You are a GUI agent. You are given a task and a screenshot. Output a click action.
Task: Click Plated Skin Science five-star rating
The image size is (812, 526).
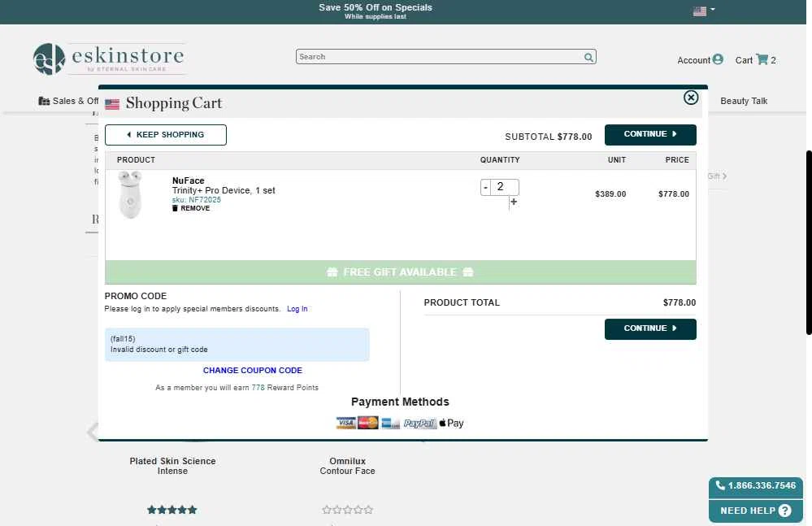172,510
